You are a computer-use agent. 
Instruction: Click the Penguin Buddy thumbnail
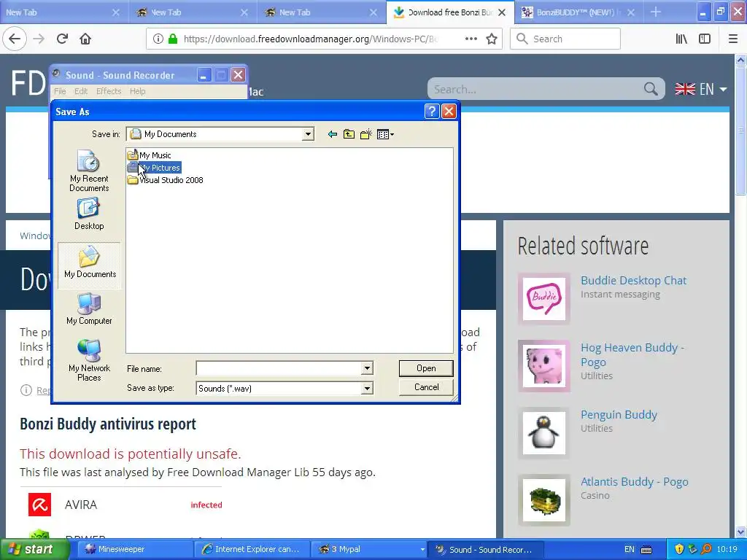click(544, 433)
